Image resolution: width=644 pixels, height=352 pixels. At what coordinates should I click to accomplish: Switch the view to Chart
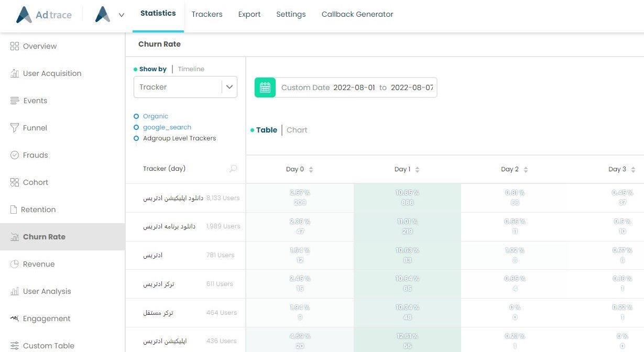pos(297,130)
